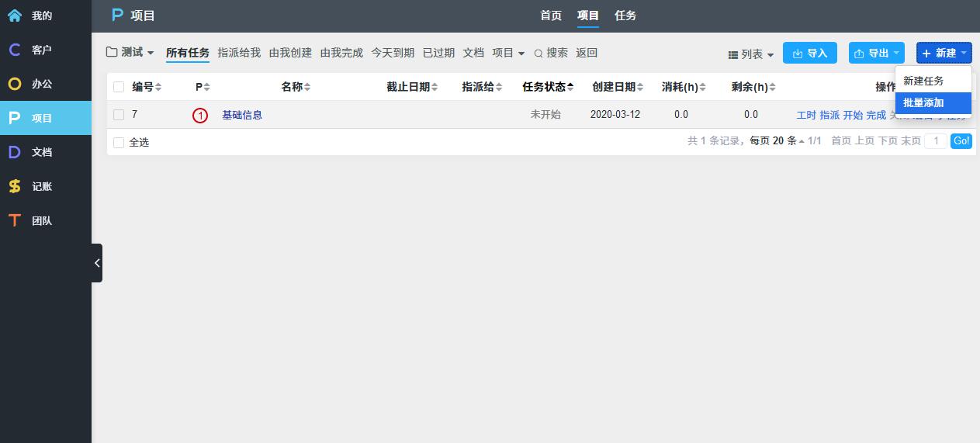Sort by 剩余(h) column header
The image size is (980, 443).
pyautogui.click(x=753, y=87)
